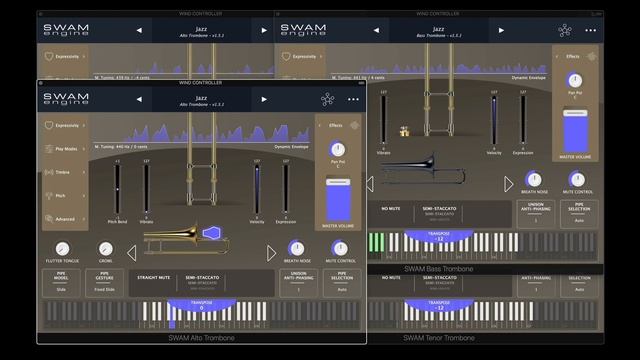Click Expression slider in Bass Trombone window
The height and width of the screenshot is (360, 640).
click(x=523, y=120)
